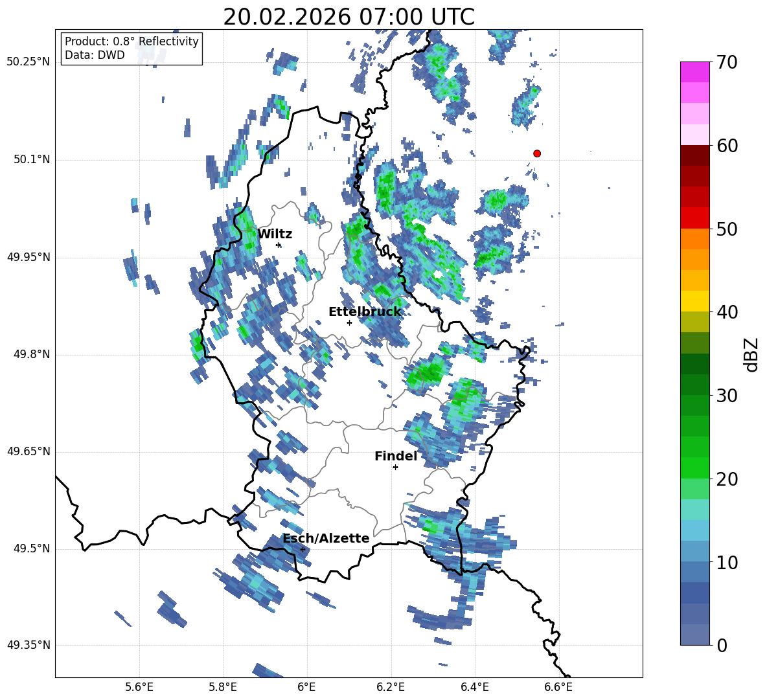Image resolution: width=767 pixels, height=700 pixels.
Task: Click the 30 tick on colorbar
Action: tap(726, 395)
